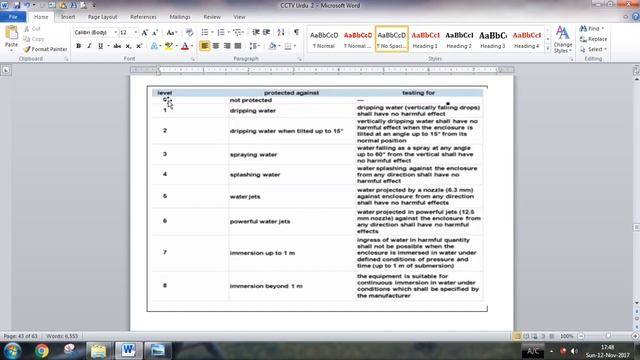This screenshot has height=360, width=640.
Task: Click the Paste icon
Action: point(11,33)
